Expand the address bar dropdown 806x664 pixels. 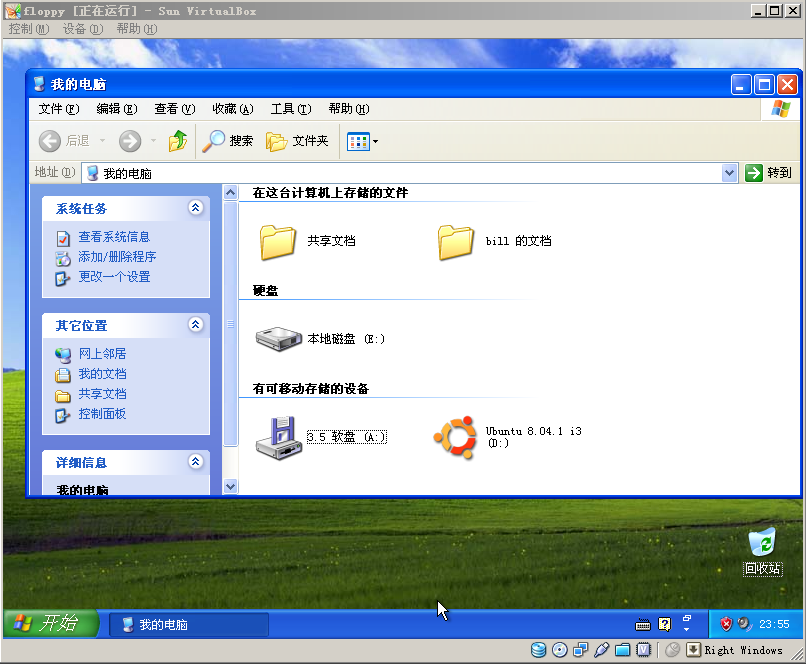[729, 173]
